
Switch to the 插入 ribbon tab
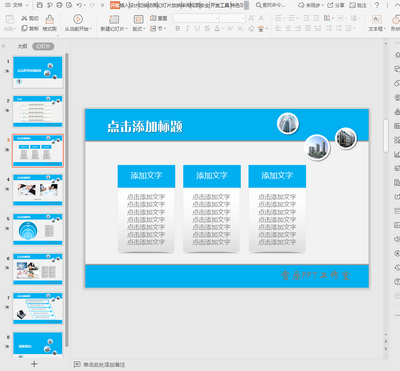click(x=124, y=5)
